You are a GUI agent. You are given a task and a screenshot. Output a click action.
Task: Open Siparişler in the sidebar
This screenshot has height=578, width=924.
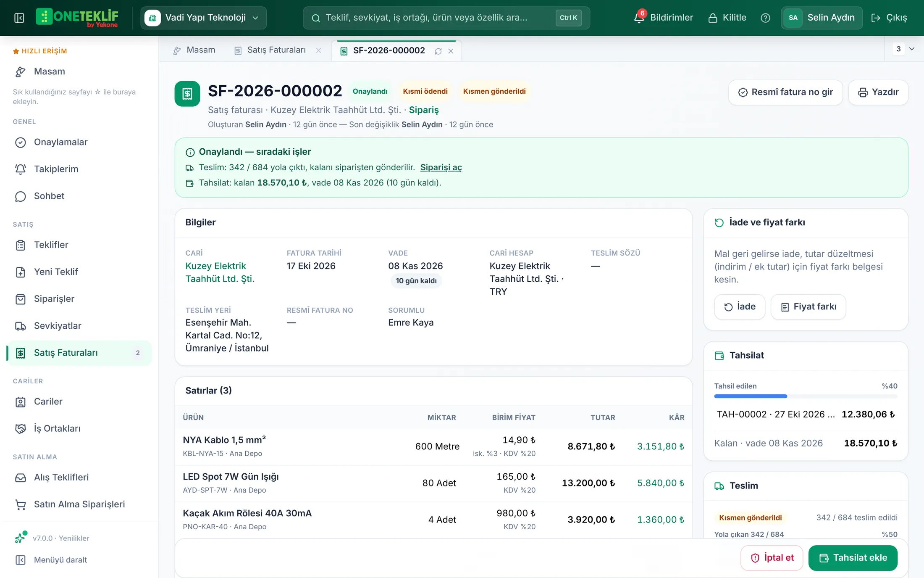[79, 298]
